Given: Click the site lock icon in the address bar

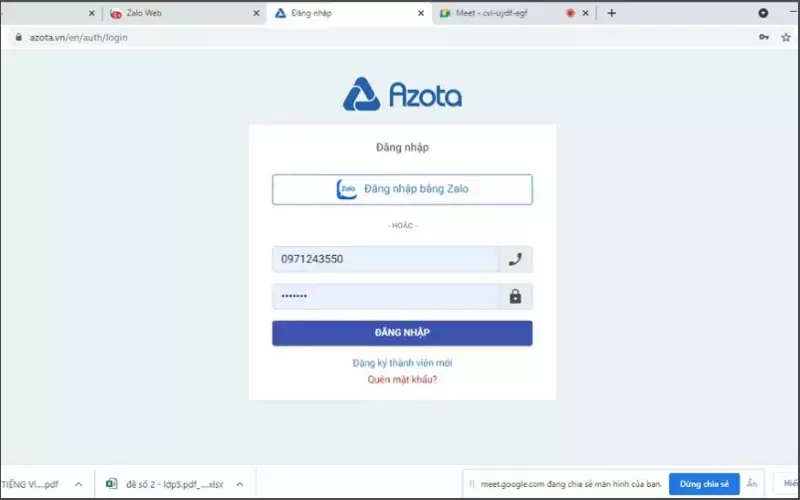Looking at the screenshot, I should click(x=19, y=37).
